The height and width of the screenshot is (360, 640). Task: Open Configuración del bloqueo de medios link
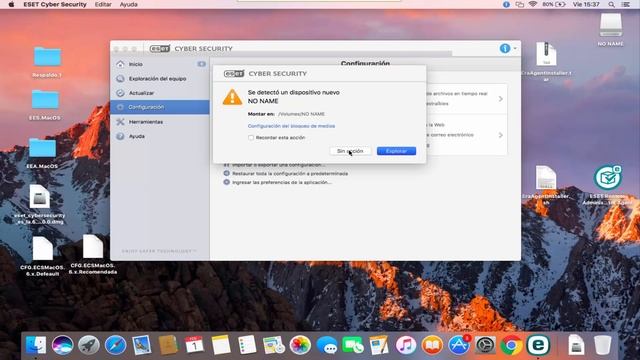(291, 126)
